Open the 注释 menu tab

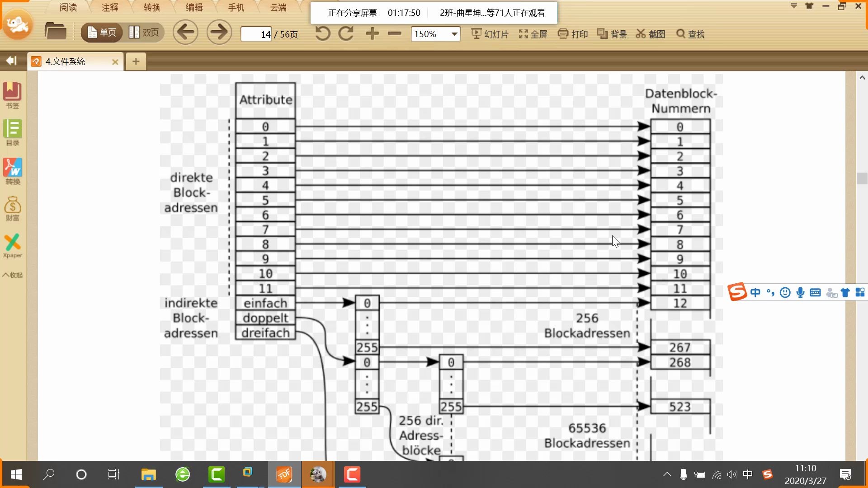coord(110,7)
